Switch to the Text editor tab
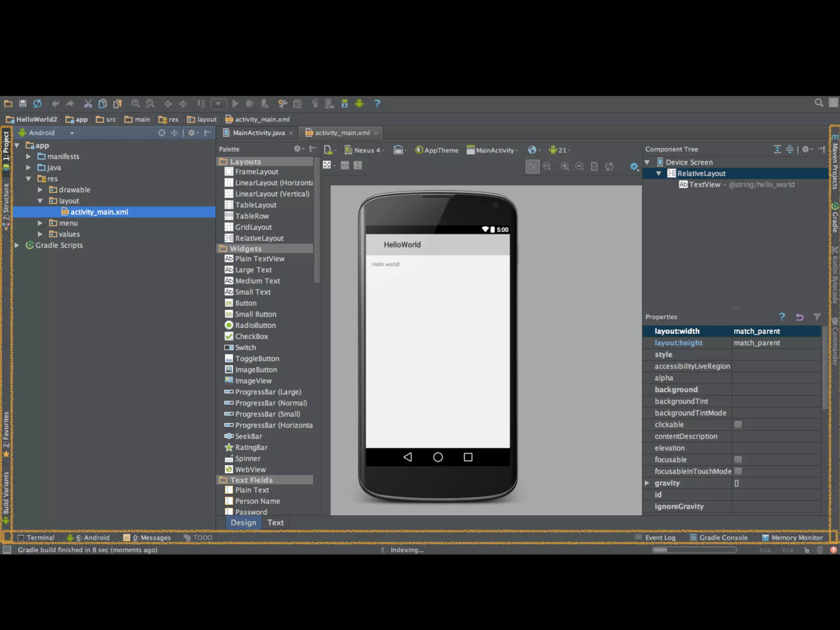Image resolution: width=840 pixels, height=630 pixels. [x=275, y=523]
